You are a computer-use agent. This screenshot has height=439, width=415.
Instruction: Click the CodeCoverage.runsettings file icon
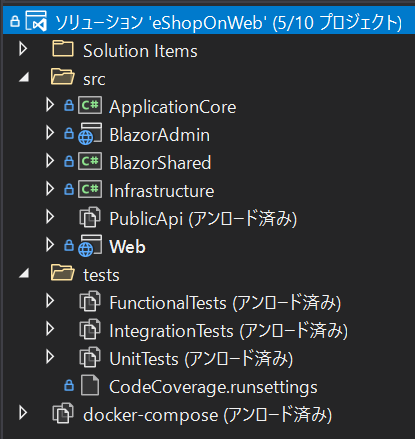tap(90, 385)
